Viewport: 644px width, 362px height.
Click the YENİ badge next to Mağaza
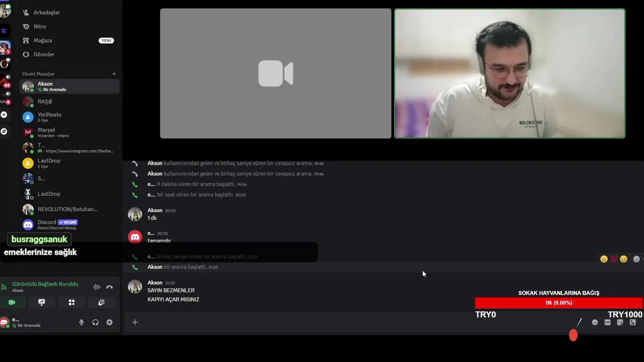pos(106,40)
